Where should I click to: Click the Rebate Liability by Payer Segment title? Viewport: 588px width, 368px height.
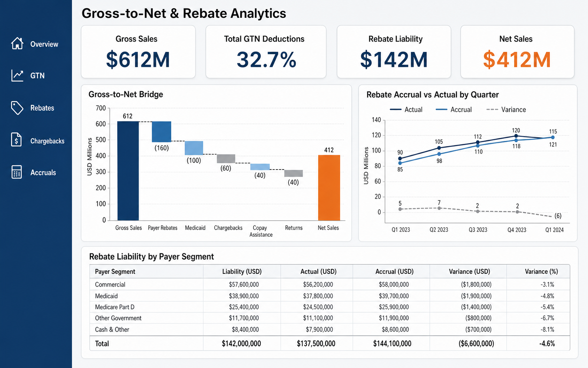(152, 257)
